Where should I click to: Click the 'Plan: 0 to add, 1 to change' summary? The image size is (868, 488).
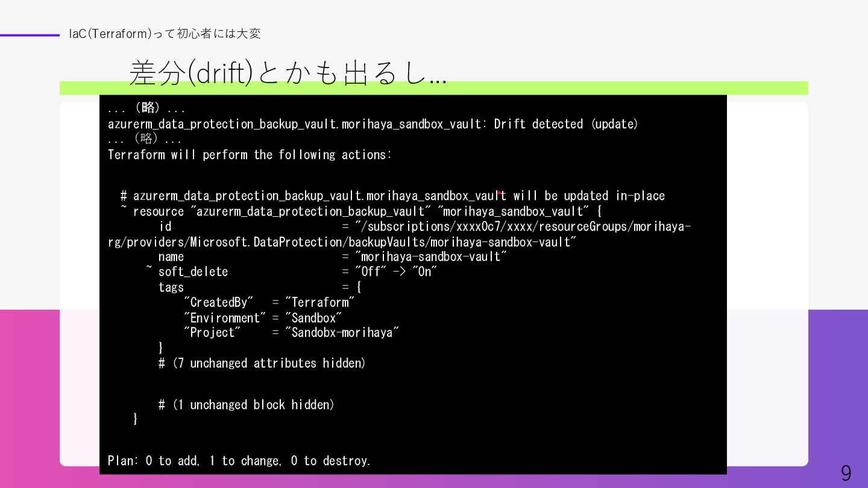(x=239, y=461)
